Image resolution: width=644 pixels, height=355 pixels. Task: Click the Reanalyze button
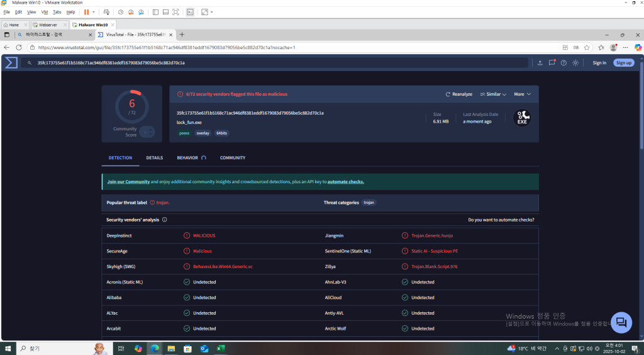point(458,94)
